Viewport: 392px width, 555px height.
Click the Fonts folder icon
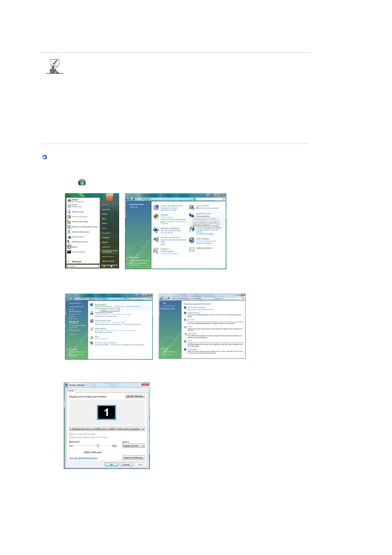coord(92,337)
